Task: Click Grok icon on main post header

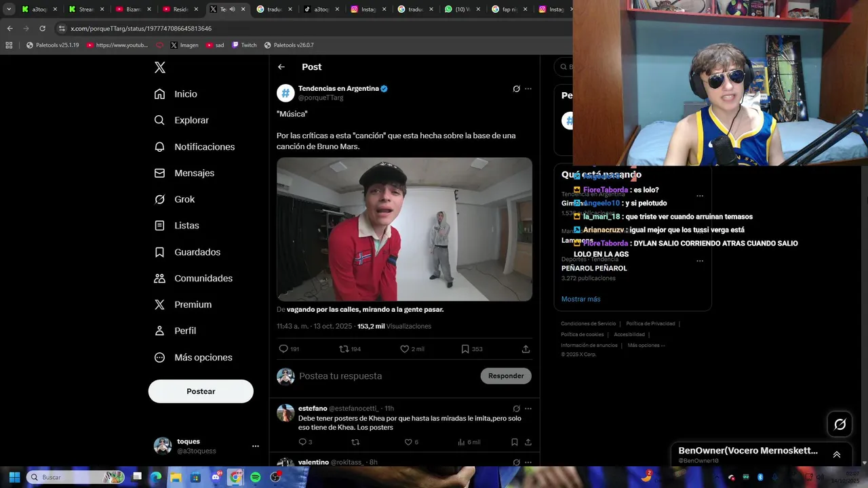Action: click(516, 89)
